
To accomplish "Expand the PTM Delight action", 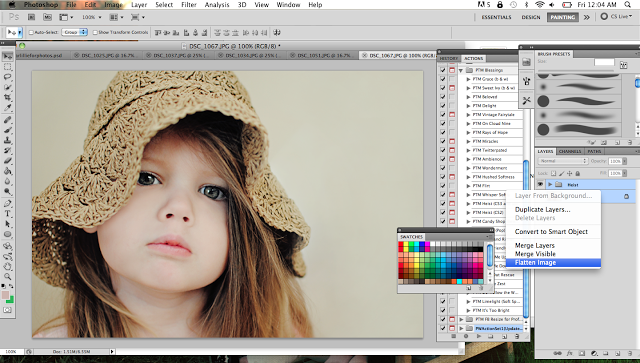I will [x=469, y=106].
